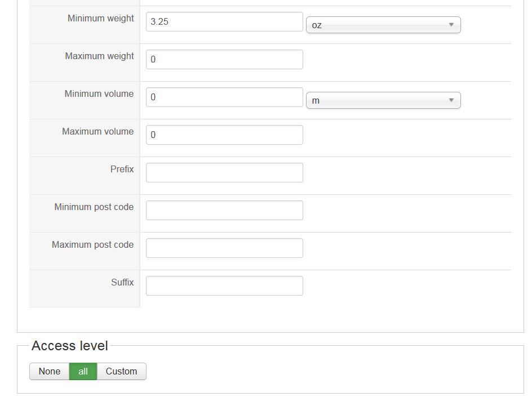Click the Minimum volume label

click(x=99, y=94)
